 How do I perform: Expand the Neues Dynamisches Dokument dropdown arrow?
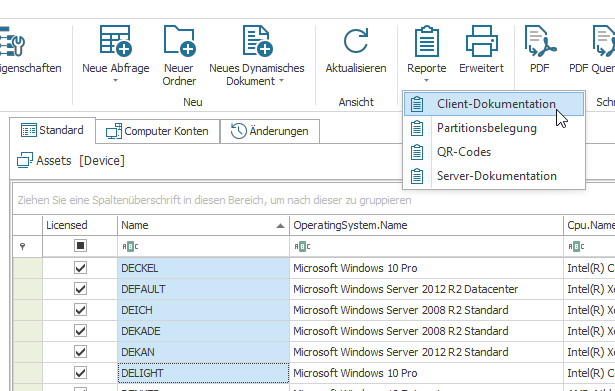tap(281, 81)
